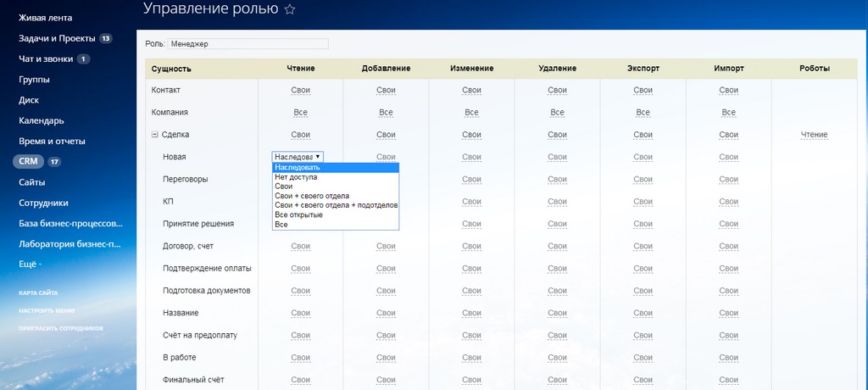Open Диск in sidebar
Screen dimensions: 868x390
tap(29, 100)
